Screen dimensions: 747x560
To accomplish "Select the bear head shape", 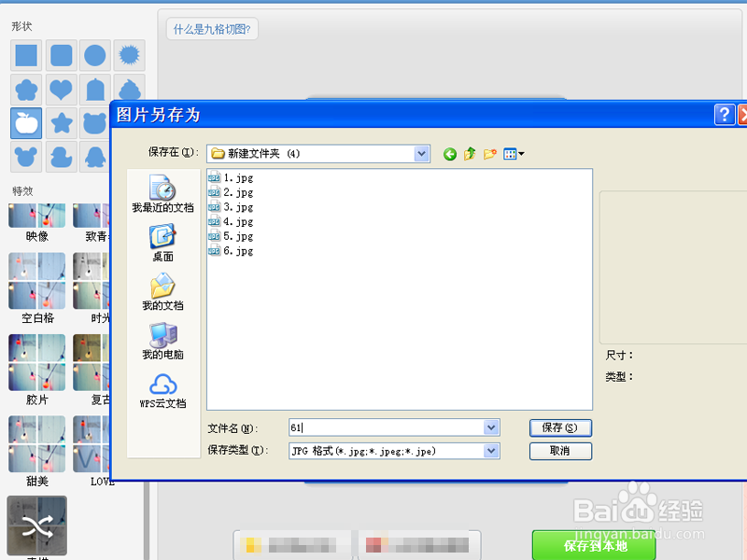I will pos(94,123).
